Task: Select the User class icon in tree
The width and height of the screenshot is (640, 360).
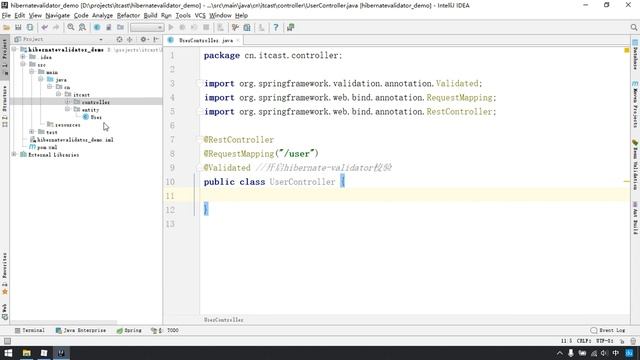Action: (86, 117)
